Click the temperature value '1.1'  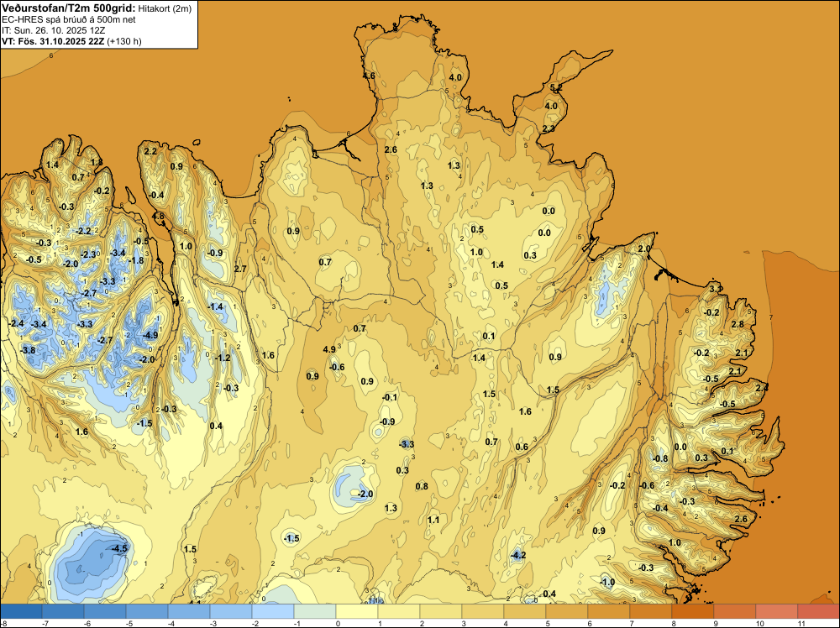point(433,520)
